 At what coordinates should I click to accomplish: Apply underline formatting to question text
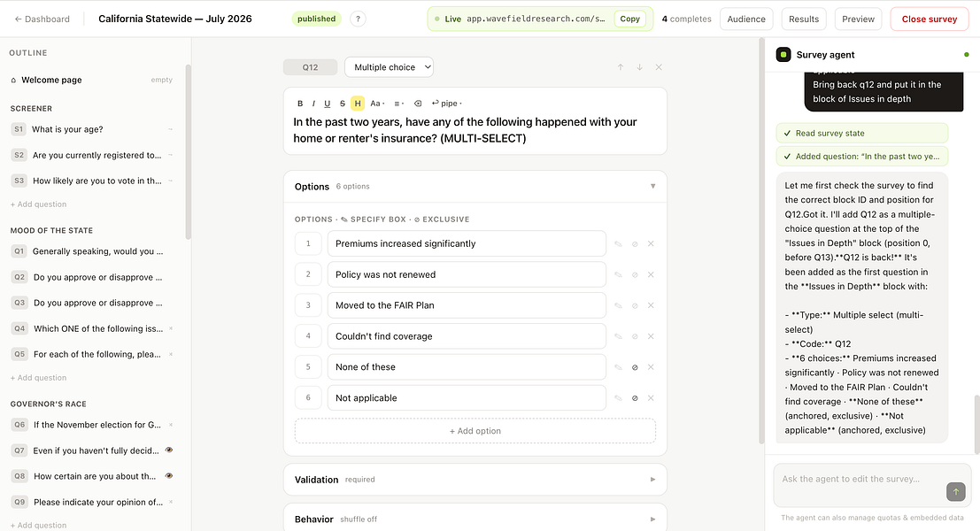[327, 104]
